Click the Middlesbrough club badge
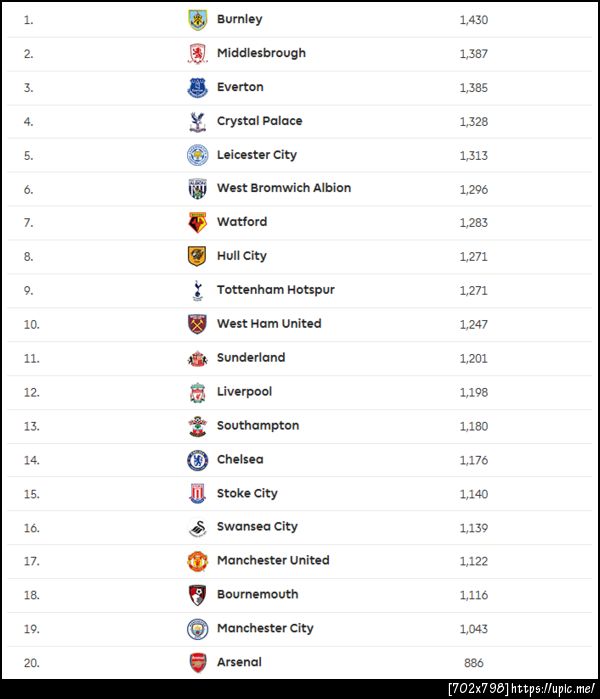The width and height of the screenshot is (600, 699). tap(197, 53)
